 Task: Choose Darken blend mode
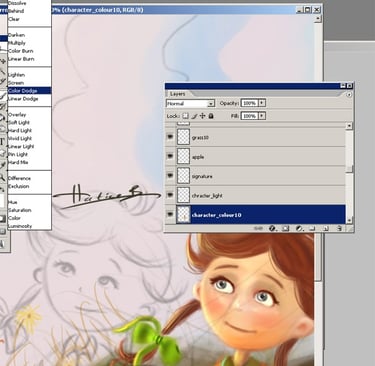(29, 35)
